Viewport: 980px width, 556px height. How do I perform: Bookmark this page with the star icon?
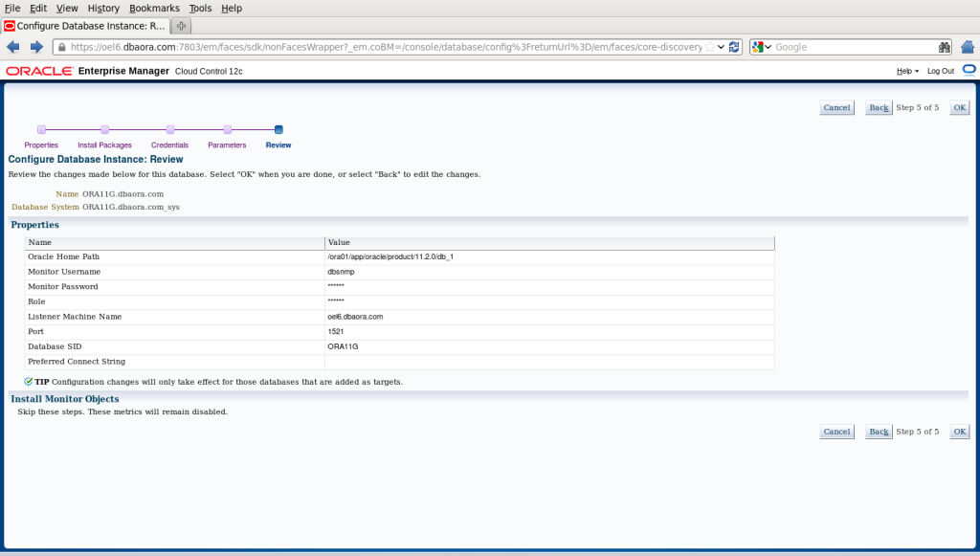(710, 47)
